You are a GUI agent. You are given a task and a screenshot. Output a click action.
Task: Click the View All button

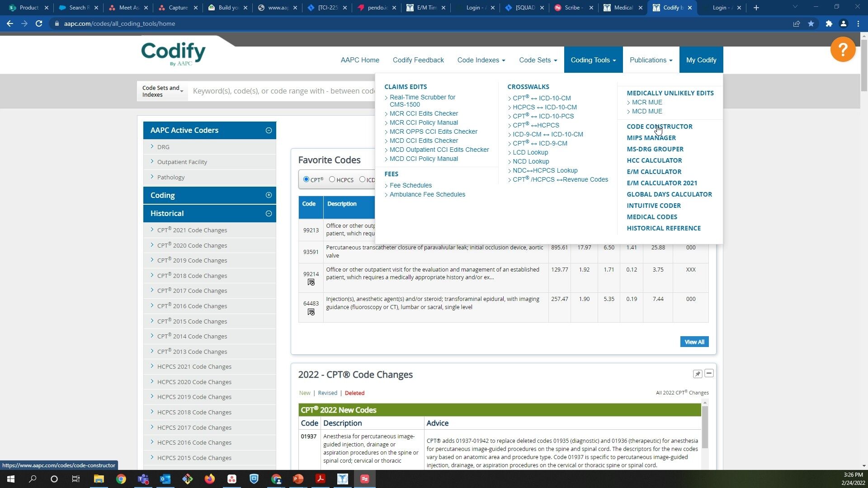(x=694, y=342)
